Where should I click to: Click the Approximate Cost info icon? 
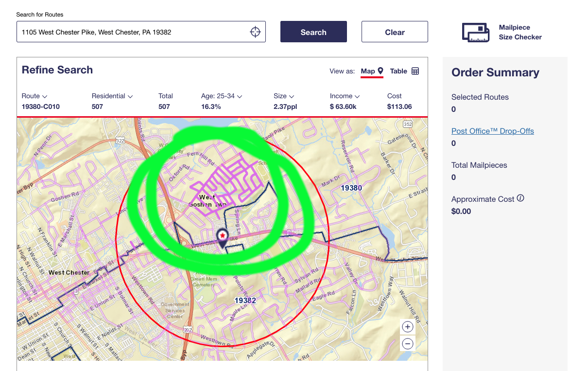pos(520,198)
